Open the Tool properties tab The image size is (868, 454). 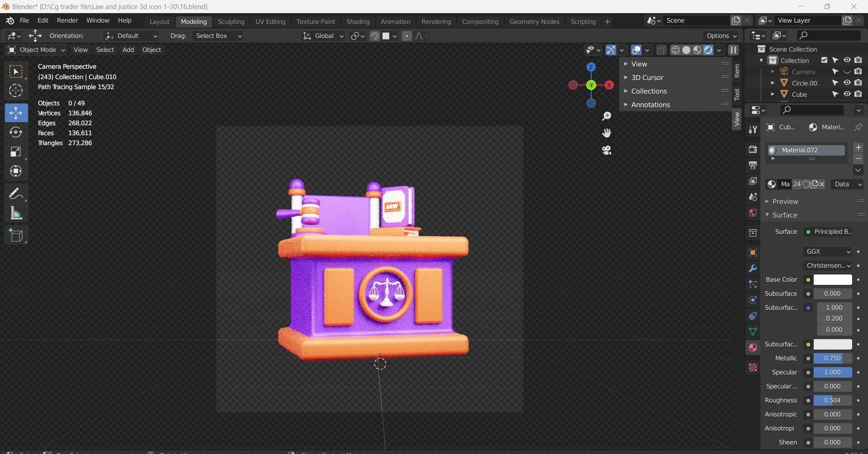[x=753, y=130]
